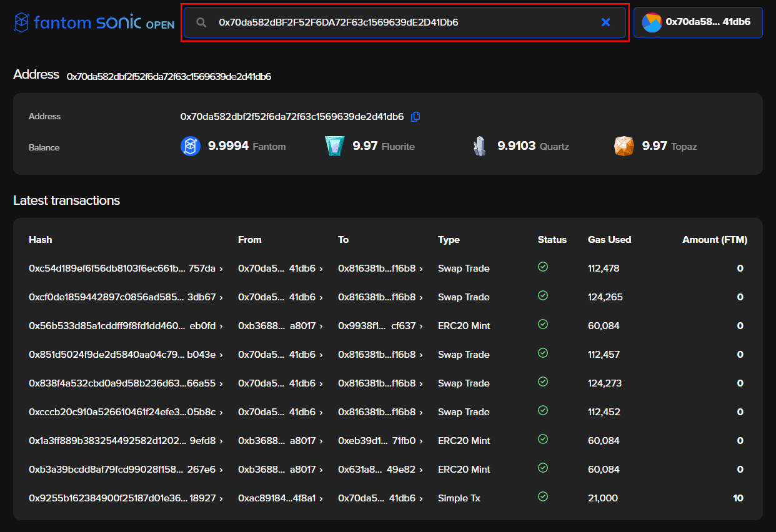Click the Fluorite token icon
Image resolution: width=776 pixels, height=532 pixels.
(x=335, y=146)
